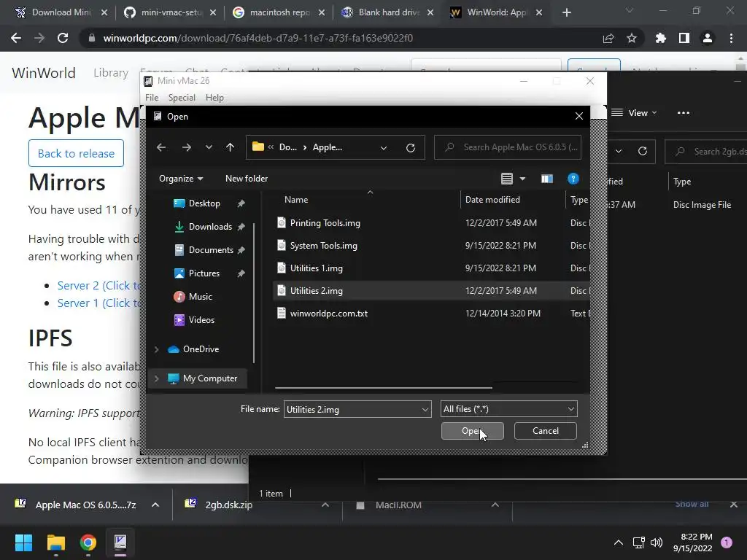
Task: Open File Explorer from taskbar
Action: (55, 542)
